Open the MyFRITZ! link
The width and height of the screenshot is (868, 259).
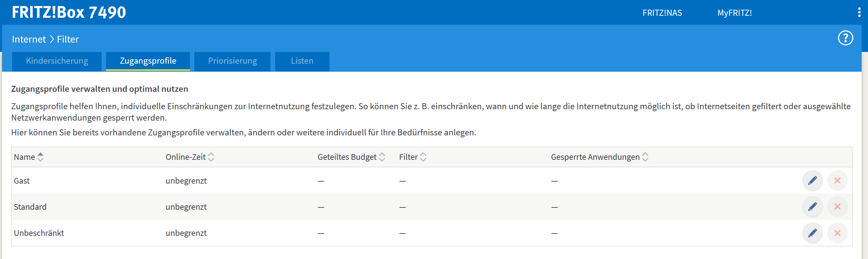[x=734, y=13]
